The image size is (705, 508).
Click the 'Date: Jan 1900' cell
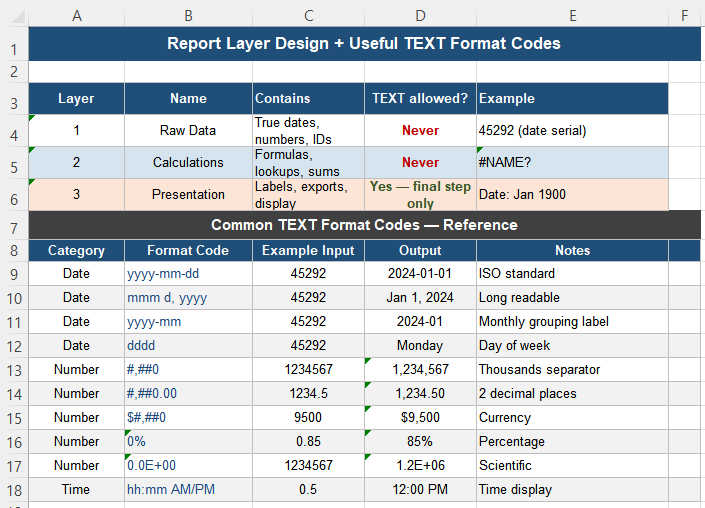tap(572, 194)
